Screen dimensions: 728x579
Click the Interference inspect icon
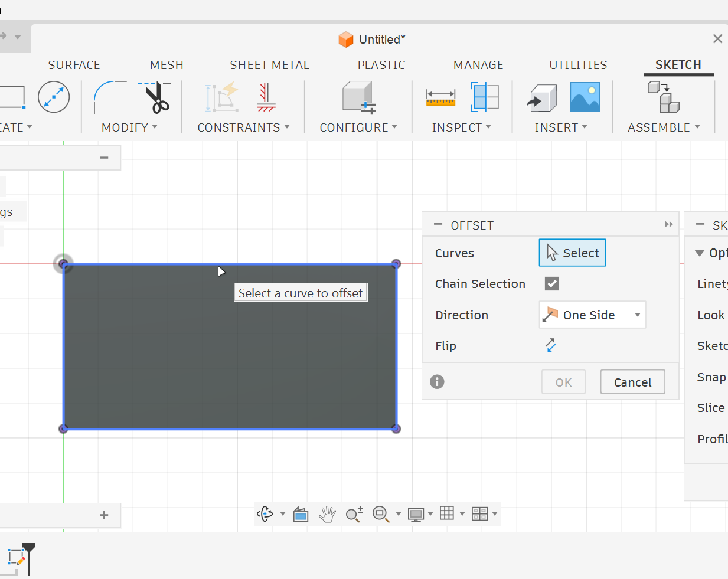[485, 97]
